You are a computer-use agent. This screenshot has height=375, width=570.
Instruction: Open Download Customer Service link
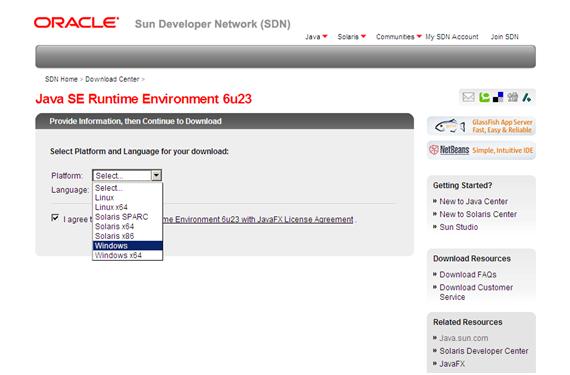tap(476, 292)
